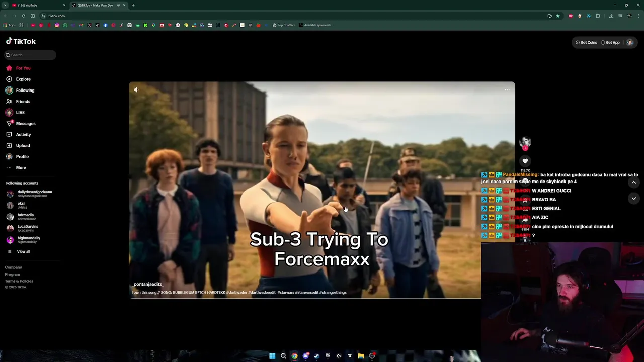Open the Upload page
The width and height of the screenshot is (644, 362).
click(x=18, y=145)
